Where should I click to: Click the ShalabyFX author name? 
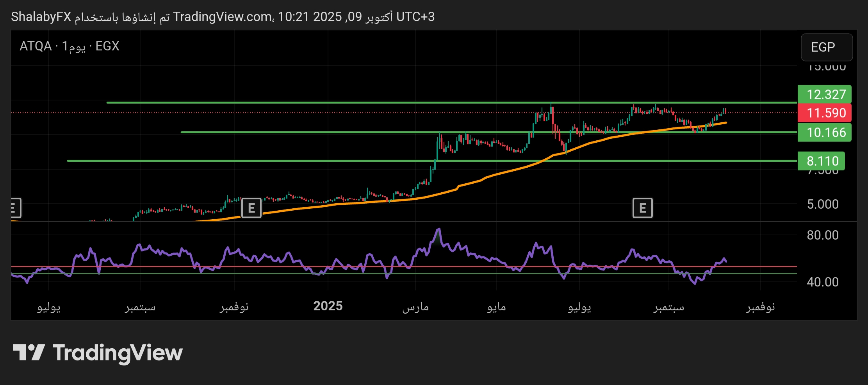[41, 17]
